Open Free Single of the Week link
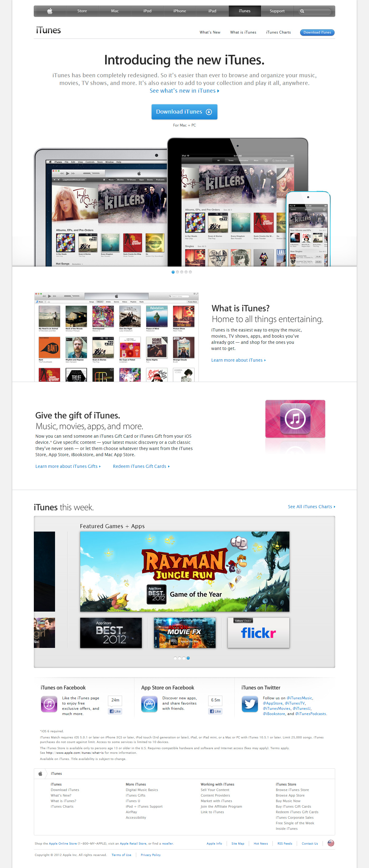Image resolution: width=369 pixels, height=868 pixels. point(295,823)
